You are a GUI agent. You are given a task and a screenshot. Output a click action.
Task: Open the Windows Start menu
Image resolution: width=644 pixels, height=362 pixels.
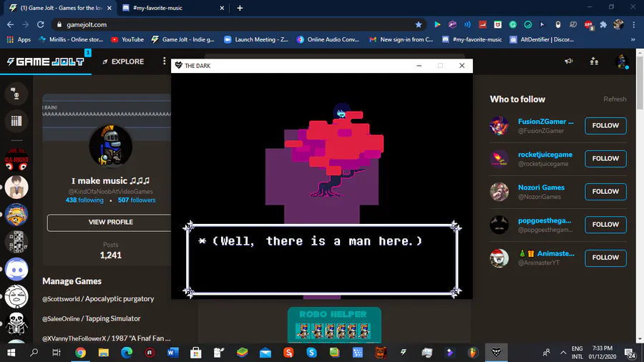11,353
